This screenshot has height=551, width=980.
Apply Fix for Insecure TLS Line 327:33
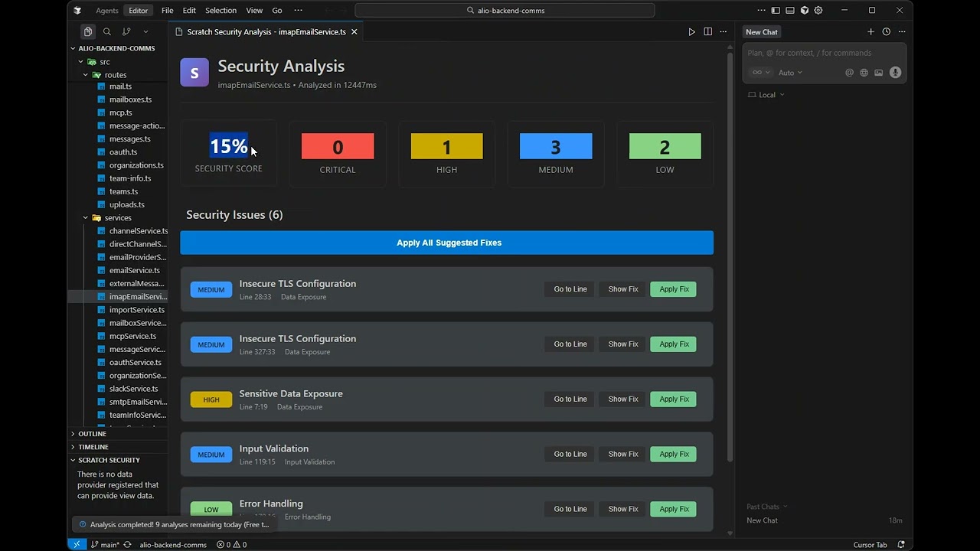coord(674,344)
